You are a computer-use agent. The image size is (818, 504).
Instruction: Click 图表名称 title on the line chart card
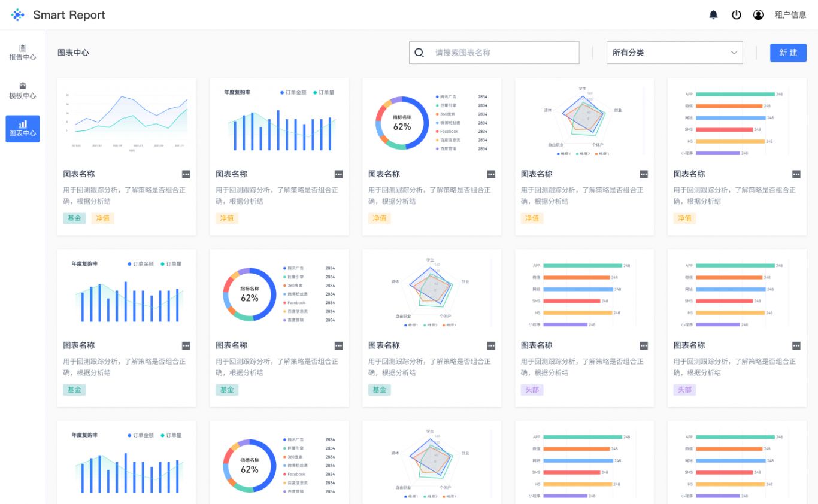79,174
